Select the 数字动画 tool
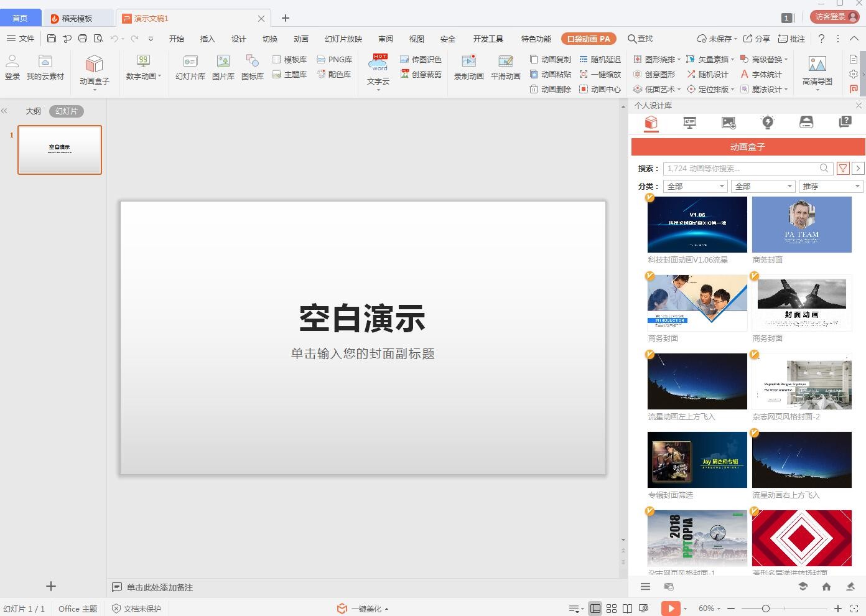 [x=142, y=70]
